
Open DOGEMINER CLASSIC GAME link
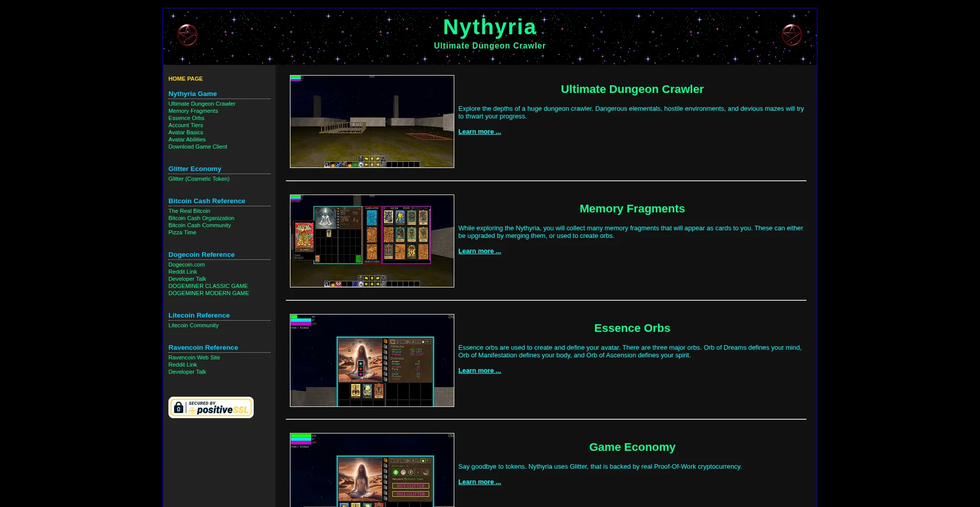click(208, 286)
